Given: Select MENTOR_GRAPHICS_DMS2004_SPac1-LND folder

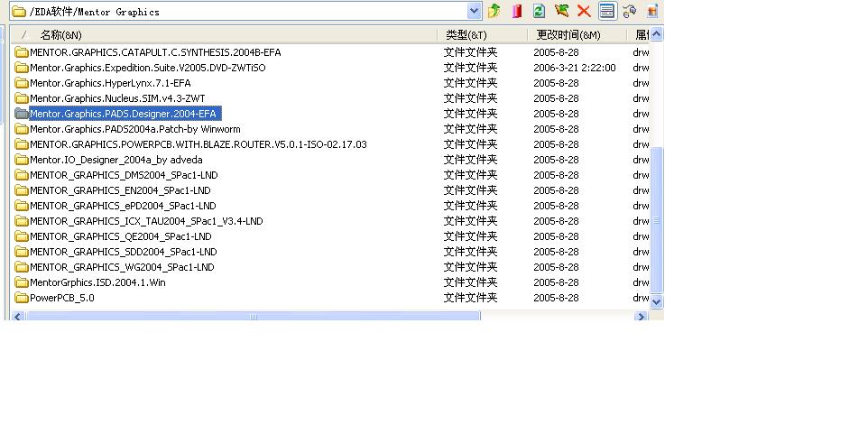Looking at the screenshot, I should 124,175.
